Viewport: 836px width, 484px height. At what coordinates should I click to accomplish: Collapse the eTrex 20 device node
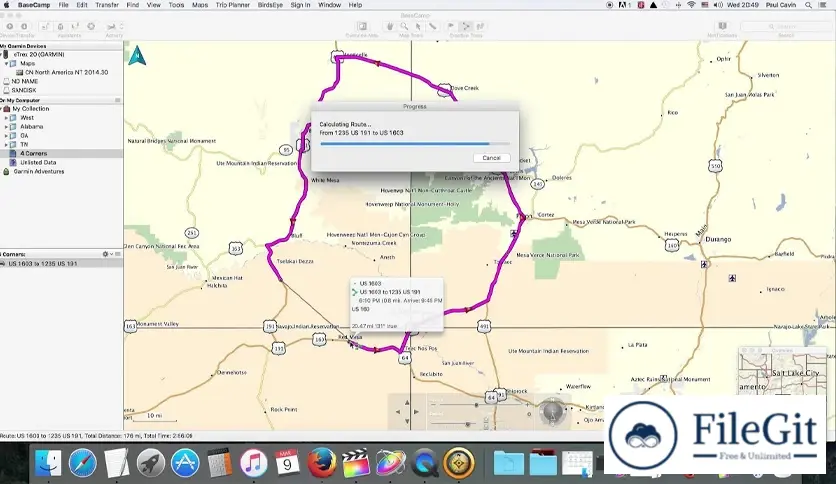coord(2,54)
